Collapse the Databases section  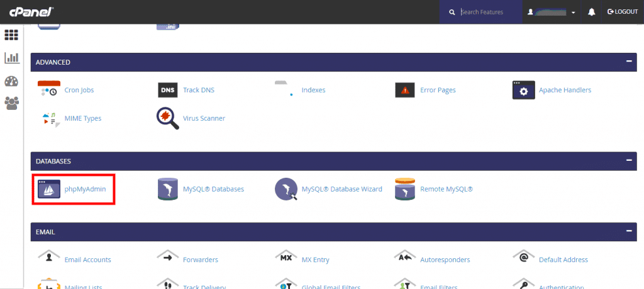click(x=628, y=161)
